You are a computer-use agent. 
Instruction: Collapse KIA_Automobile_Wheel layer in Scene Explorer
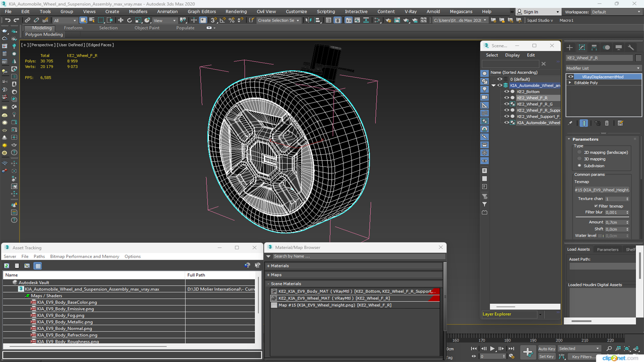pyautogui.click(x=493, y=85)
